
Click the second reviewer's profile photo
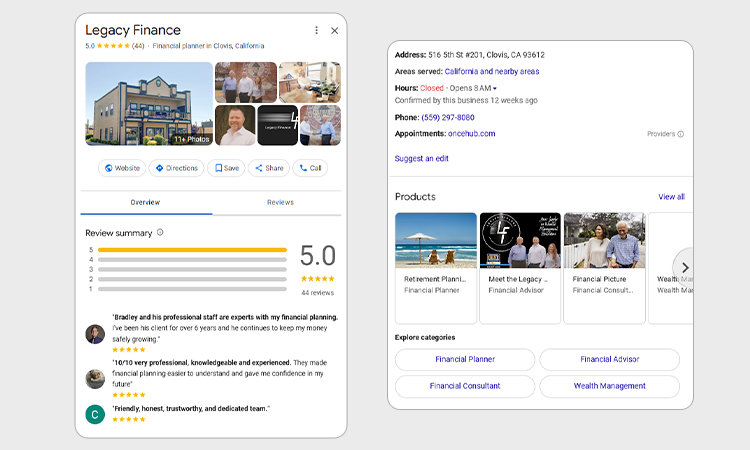click(95, 379)
